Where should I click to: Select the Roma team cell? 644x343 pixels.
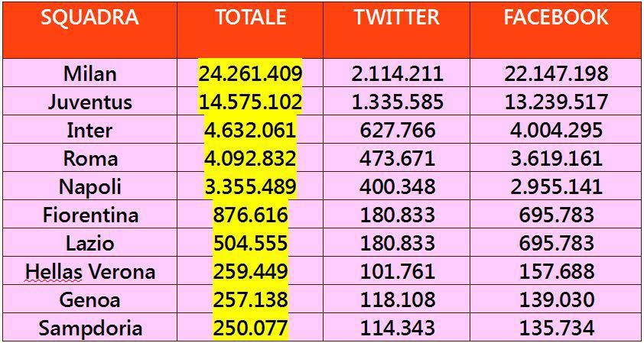coord(90,158)
